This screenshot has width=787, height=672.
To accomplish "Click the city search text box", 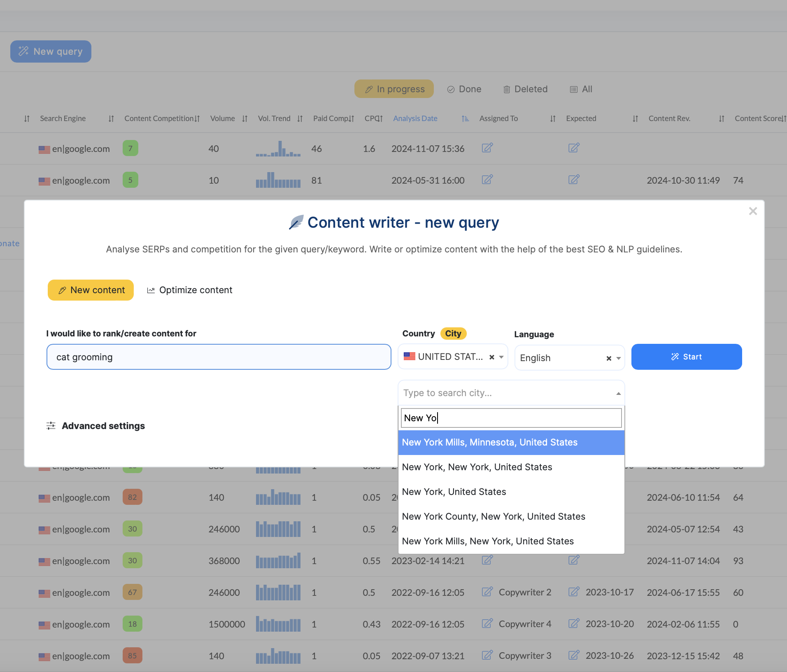I will (511, 418).
